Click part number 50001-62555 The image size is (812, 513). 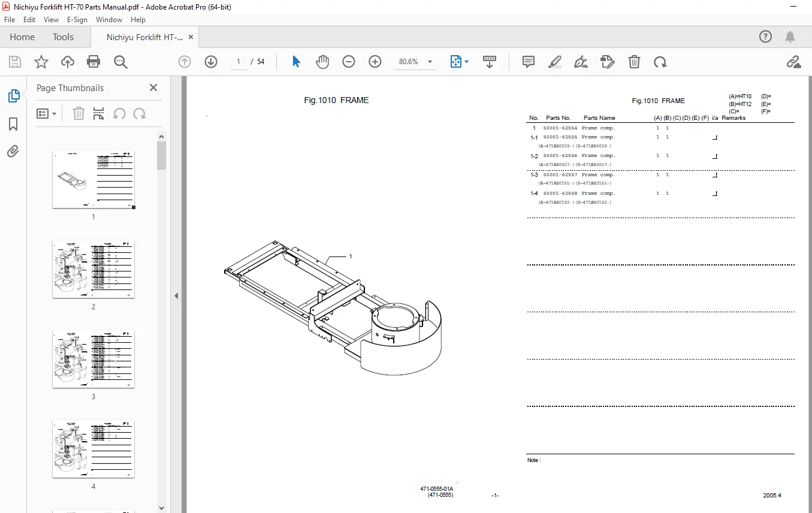pyautogui.click(x=560, y=137)
